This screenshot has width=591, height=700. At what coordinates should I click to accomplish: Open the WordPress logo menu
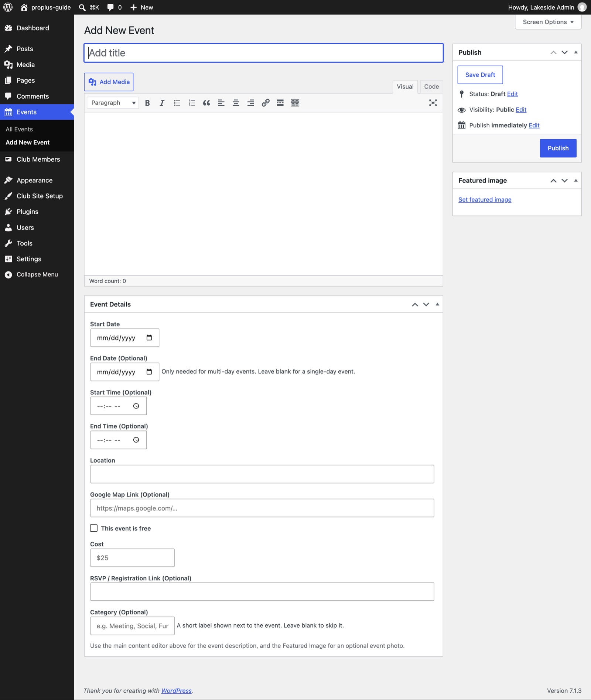coord(8,7)
